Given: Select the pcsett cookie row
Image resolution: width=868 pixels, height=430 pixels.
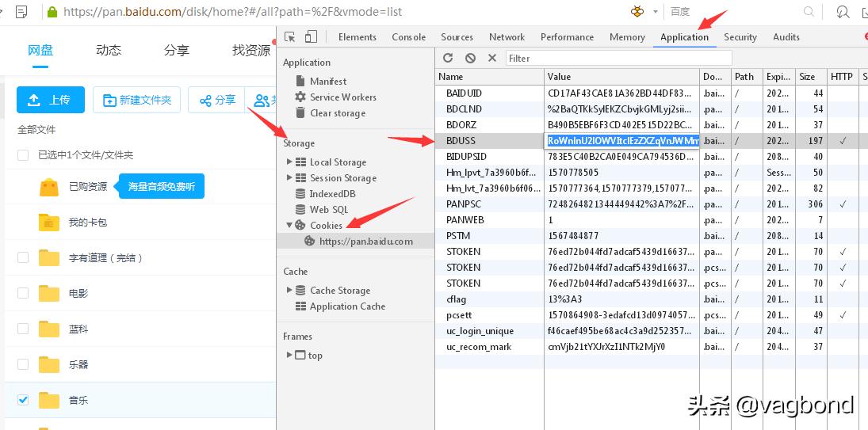Looking at the screenshot, I should (x=652, y=315).
